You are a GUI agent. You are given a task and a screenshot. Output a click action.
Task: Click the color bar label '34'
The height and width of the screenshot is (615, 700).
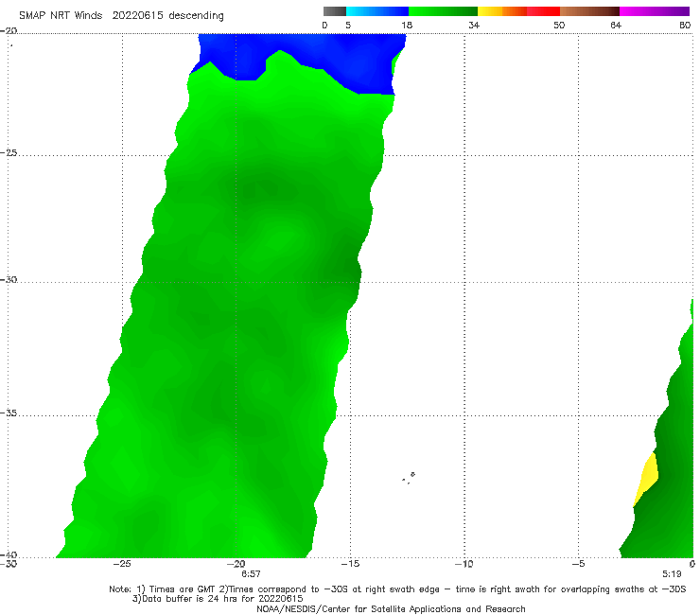coord(474,25)
